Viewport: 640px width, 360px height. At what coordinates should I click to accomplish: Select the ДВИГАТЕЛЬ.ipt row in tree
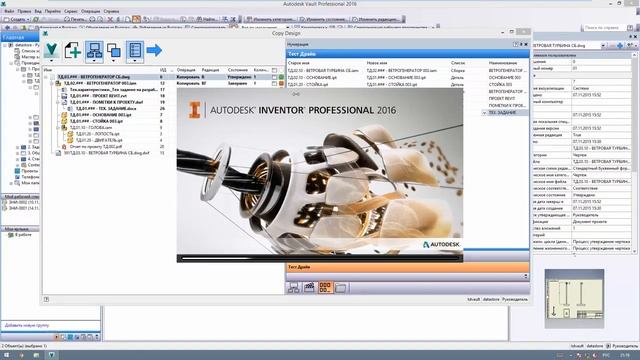click(x=99, y=140)
